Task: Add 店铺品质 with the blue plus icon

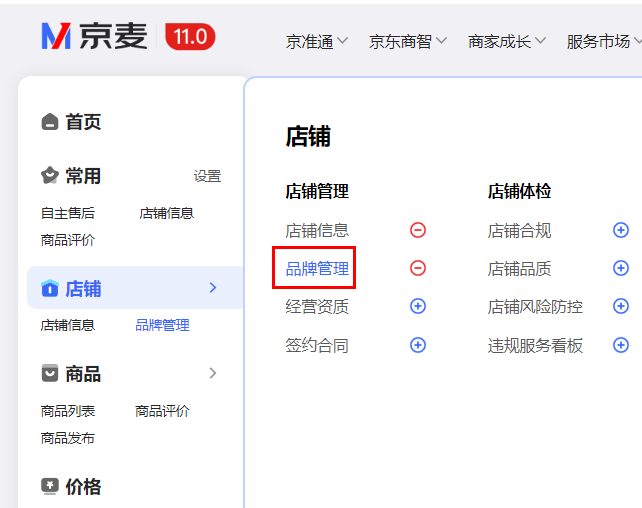Action: pyautogui.click(x=621, y=268)
